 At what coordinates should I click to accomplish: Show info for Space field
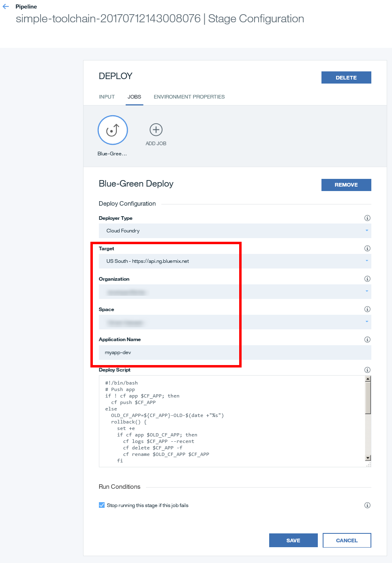pos(367,309)
